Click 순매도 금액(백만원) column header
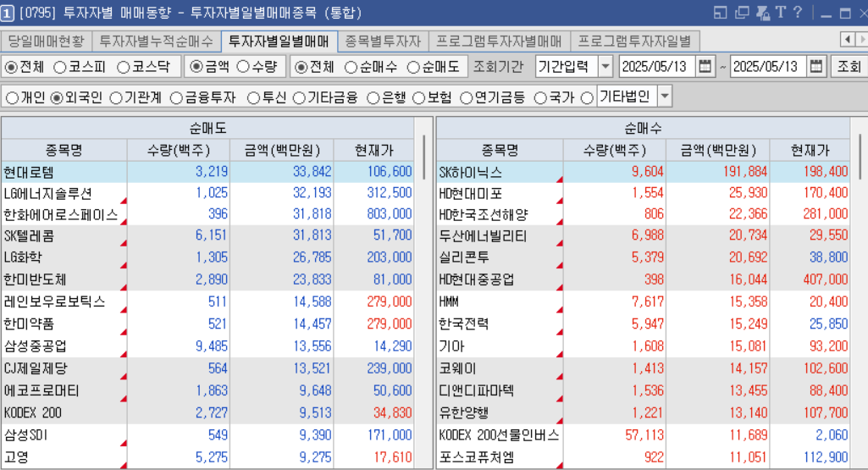This screenshot has width=868, height=470. click(282, 150)
